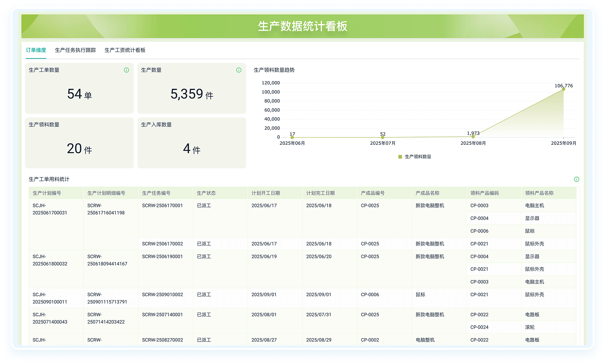Click info icon beside 生产工单用料统计 table

(x=577, y=179)
